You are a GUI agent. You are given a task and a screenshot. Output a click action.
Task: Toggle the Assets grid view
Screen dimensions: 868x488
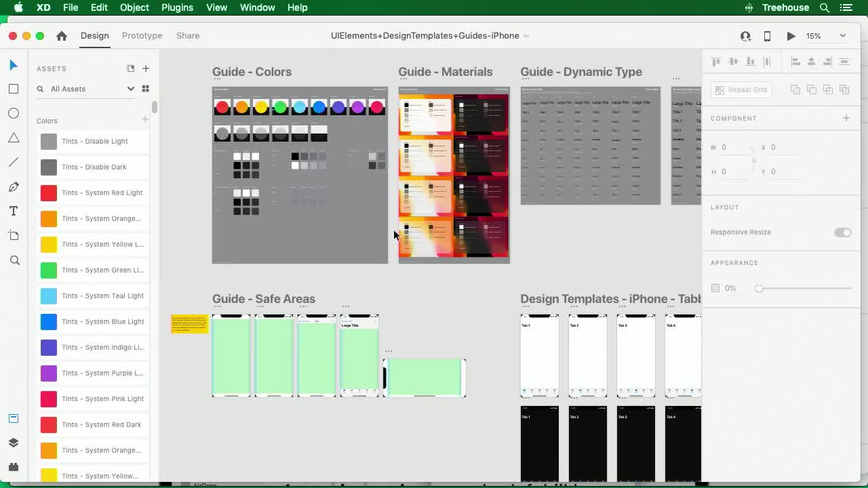pos(144,89)
